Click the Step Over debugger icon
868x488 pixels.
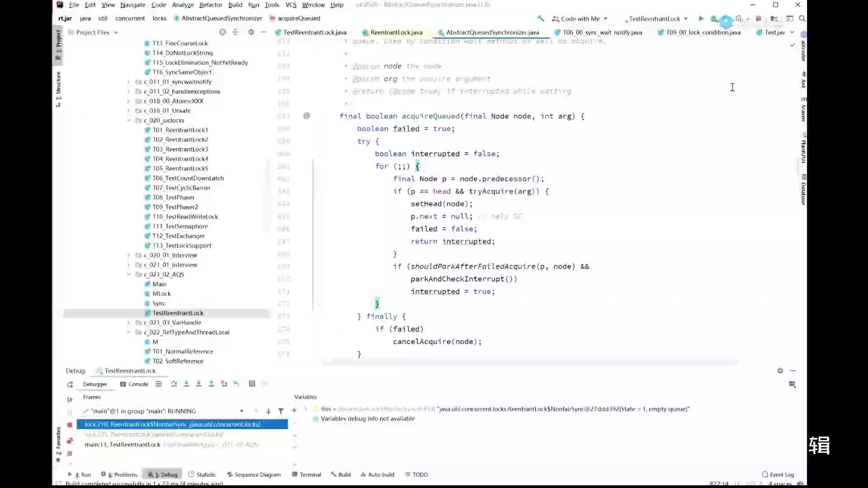click(x=173, y=383)
